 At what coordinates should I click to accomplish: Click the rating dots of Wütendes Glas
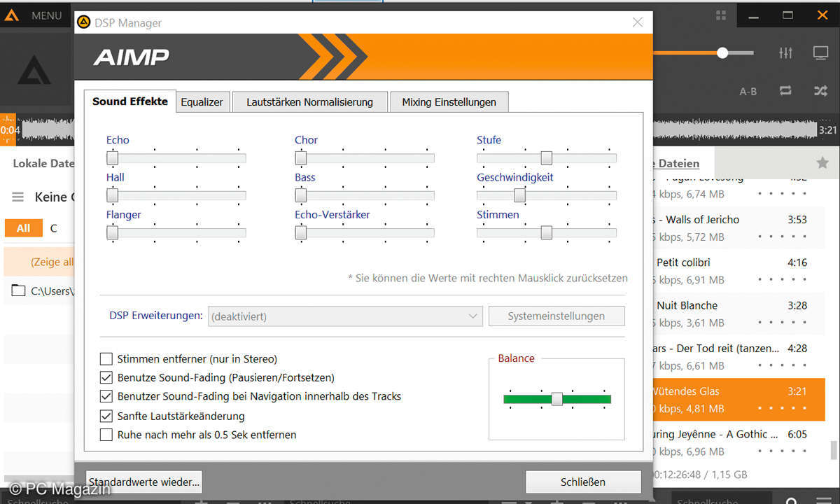[x=783, y=409]
